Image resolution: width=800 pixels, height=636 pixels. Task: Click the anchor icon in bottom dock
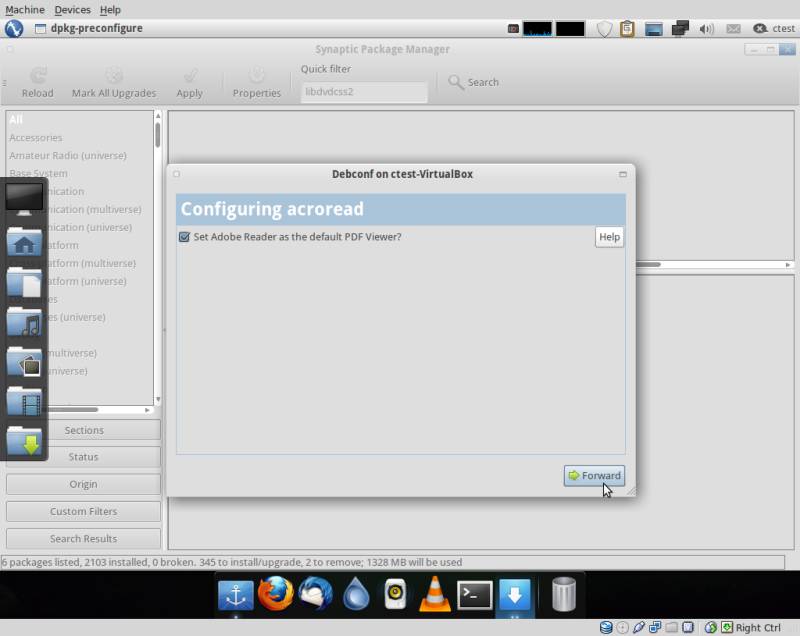pos(236,595)
